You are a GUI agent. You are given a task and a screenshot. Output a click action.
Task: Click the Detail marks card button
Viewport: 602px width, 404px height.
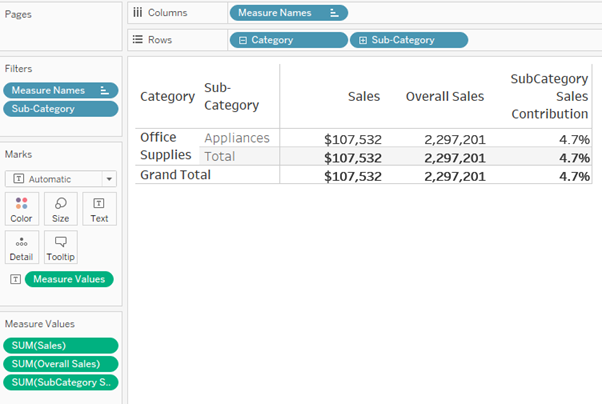[x=22, y=247]
